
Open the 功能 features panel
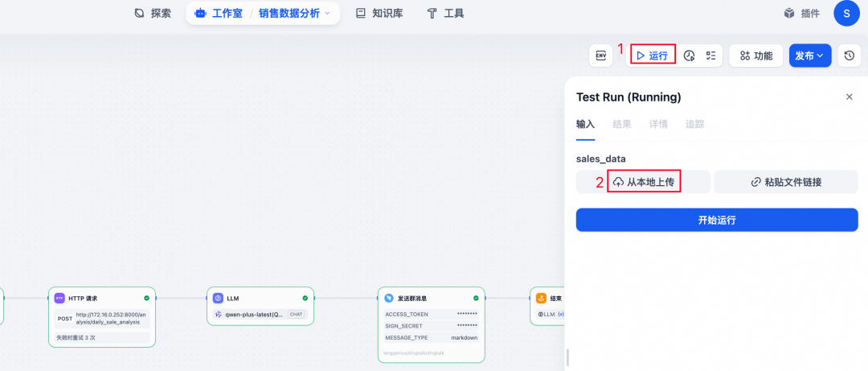point(755,56)
